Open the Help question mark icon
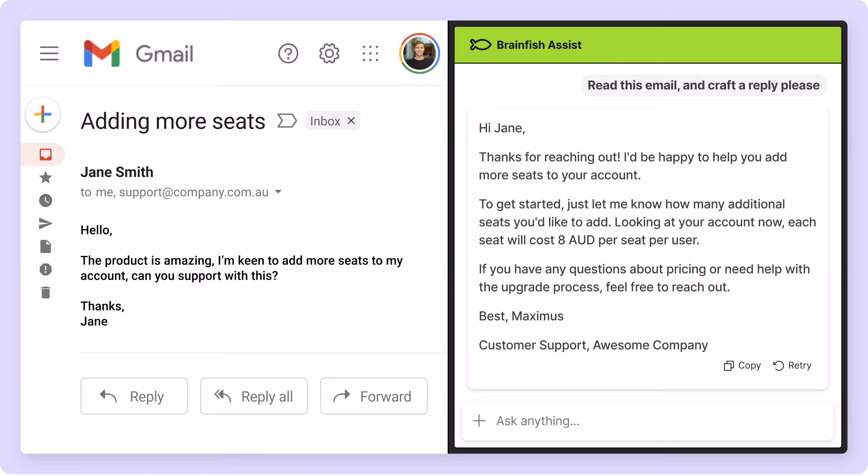868x476 pixels. [288, 54]
